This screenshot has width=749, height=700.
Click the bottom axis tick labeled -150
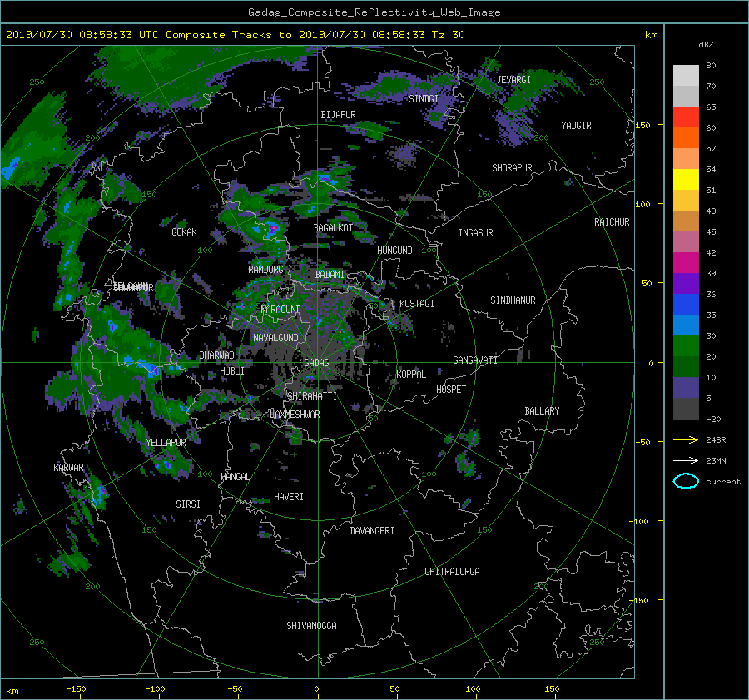[76, 689]
